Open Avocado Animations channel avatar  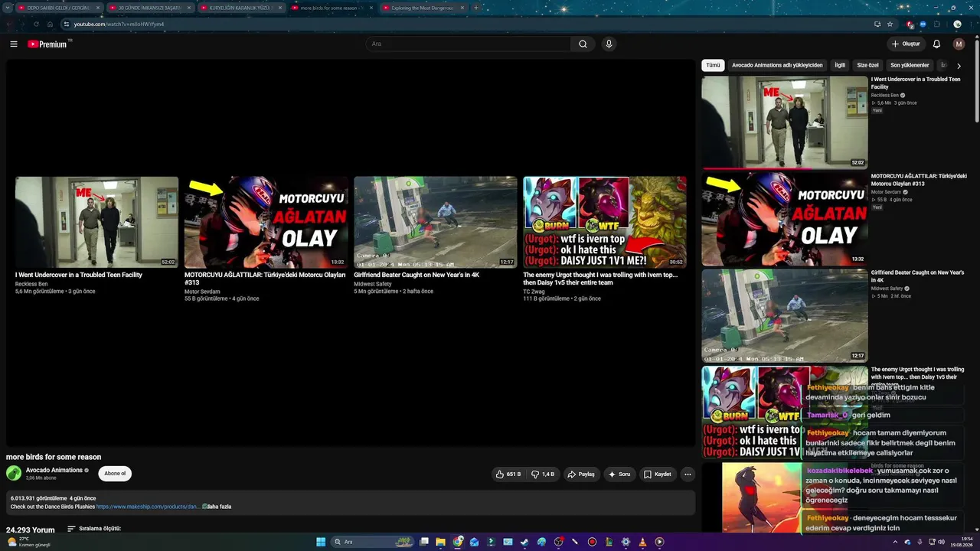pyautogui.click(x=14, y=473)
